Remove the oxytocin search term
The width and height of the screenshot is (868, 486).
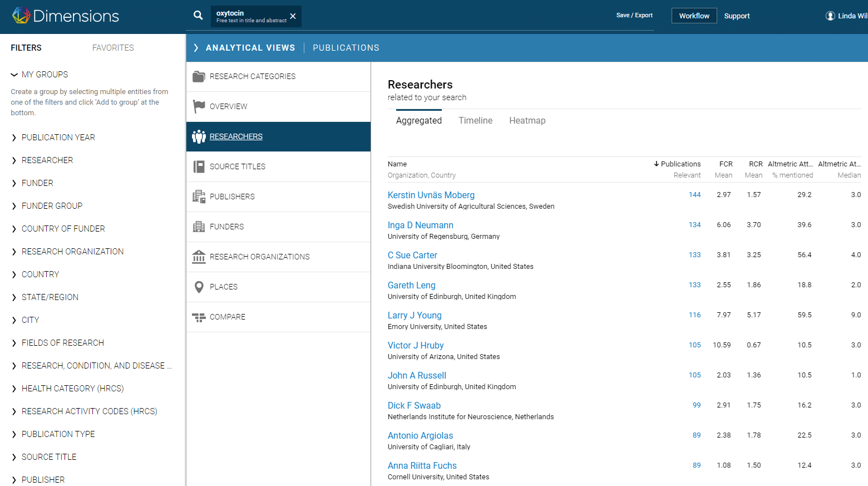[x=293, y=16]
